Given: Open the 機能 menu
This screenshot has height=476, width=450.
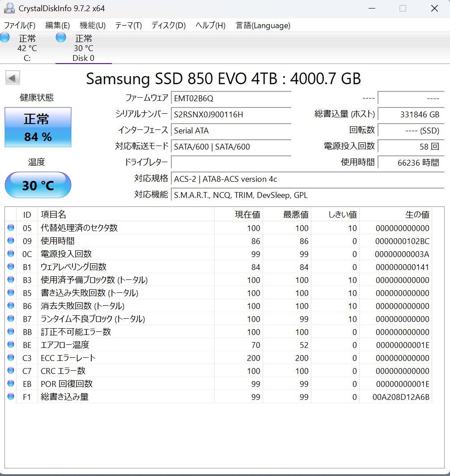Looking at the screenshot, I should coord(92,26).
